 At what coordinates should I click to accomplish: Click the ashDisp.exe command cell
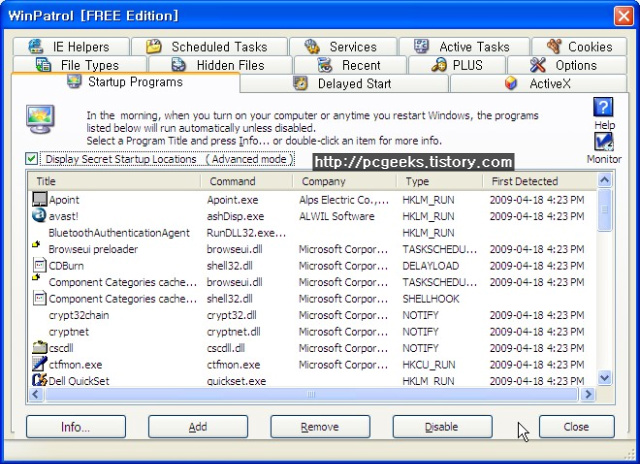[x=236, y=216]
